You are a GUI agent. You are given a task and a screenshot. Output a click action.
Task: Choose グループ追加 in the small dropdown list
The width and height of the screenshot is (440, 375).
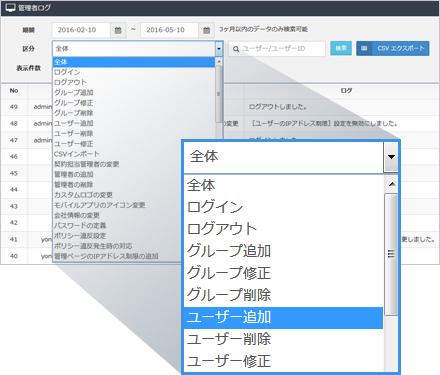coord(134,93)
